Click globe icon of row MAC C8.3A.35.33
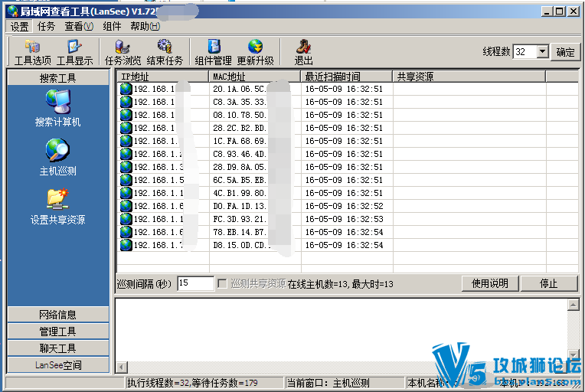This screenshot has width=585, height=392. point(126,102)
